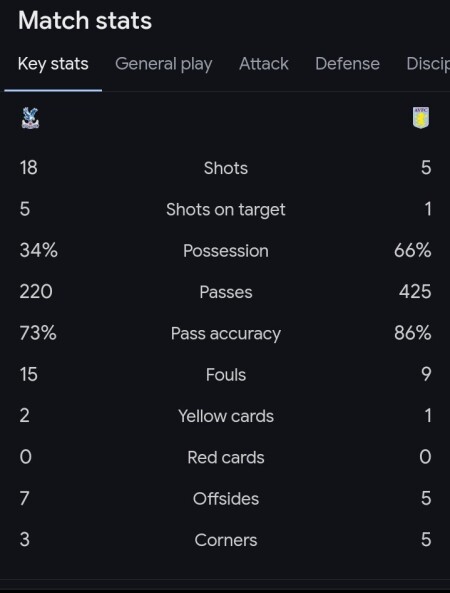Image resolution: width=450 pixels, height=593 pixels.
Task: Click the Corners stat label
Action: (226, 540)
